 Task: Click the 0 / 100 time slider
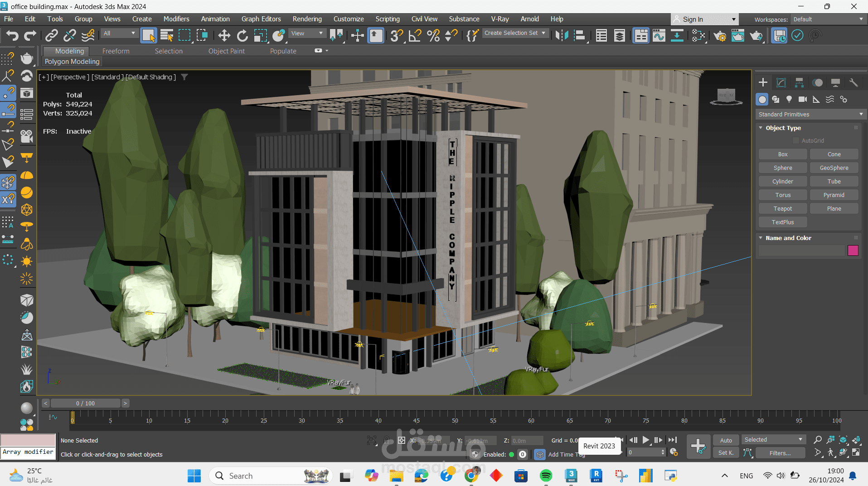[x=85, y=403]
